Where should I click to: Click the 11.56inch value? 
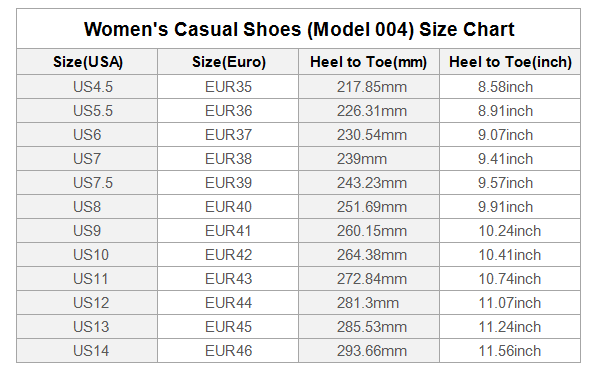(510, 351)
